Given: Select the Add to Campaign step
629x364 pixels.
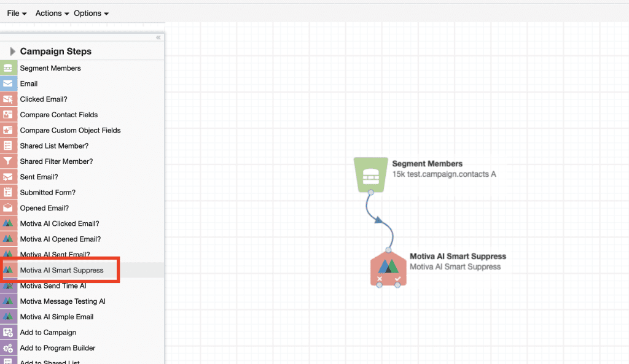Looking at the screenshot, I should pyautogui.click(x=48, y=333).
